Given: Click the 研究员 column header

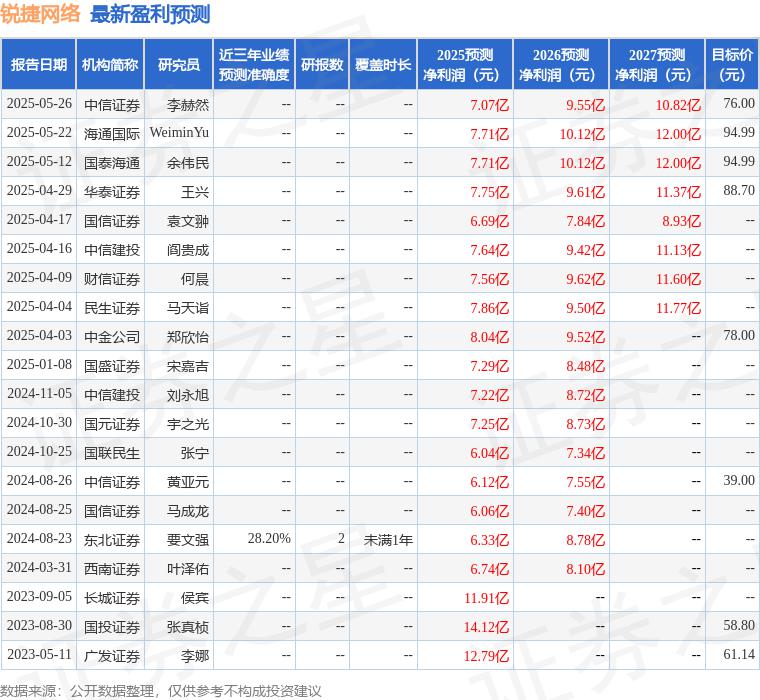Looking at the screenshot, I should (x=179, y=64).
